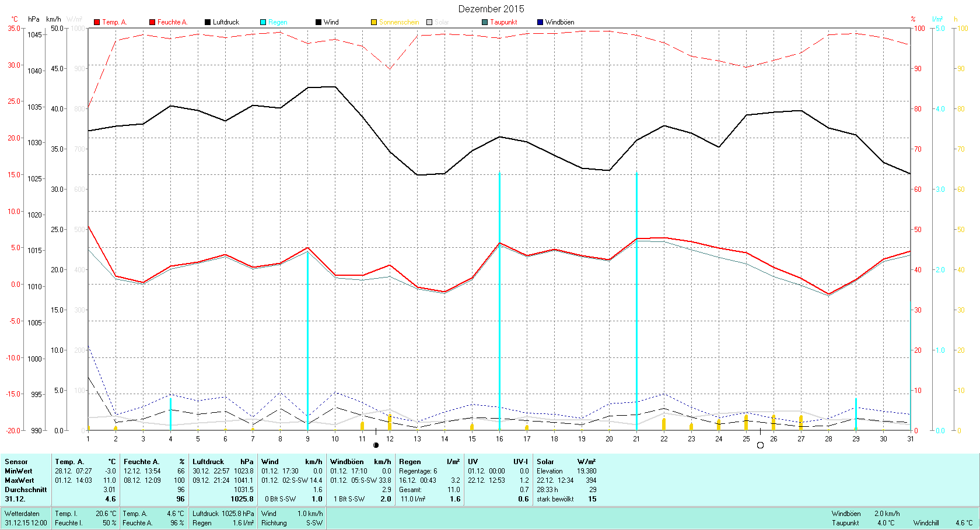
Task: Click the teal Taupunkt legend swatch
Action: (x=485, y=22)
